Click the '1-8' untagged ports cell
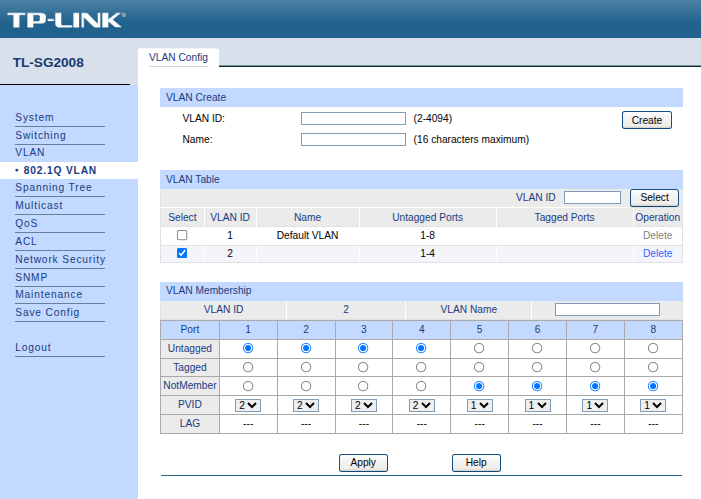 click(427, 235)
